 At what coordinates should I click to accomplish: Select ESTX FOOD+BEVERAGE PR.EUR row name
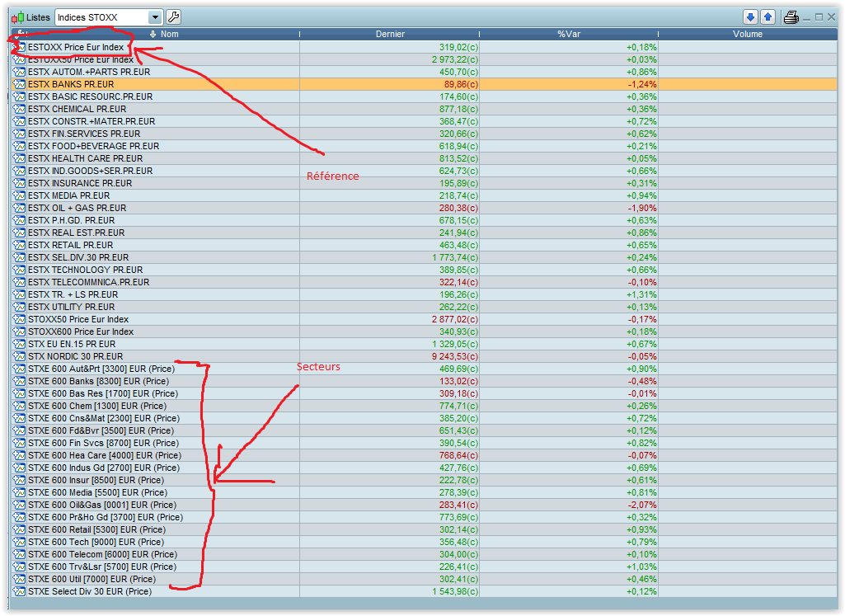(x=94, y=146)
